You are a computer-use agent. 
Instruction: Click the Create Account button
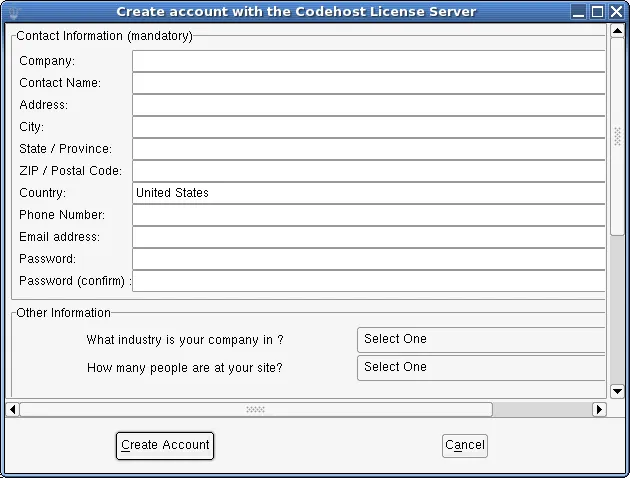pos(165,445)
